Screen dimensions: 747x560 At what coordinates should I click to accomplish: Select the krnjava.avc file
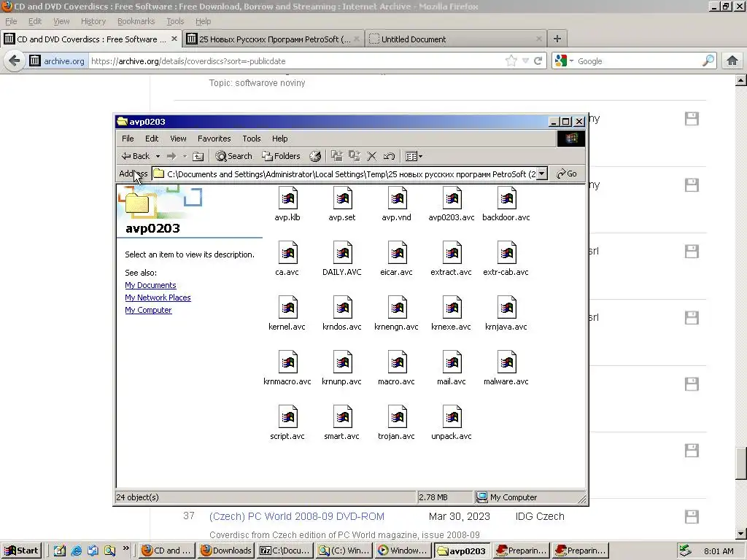(506, 314)
